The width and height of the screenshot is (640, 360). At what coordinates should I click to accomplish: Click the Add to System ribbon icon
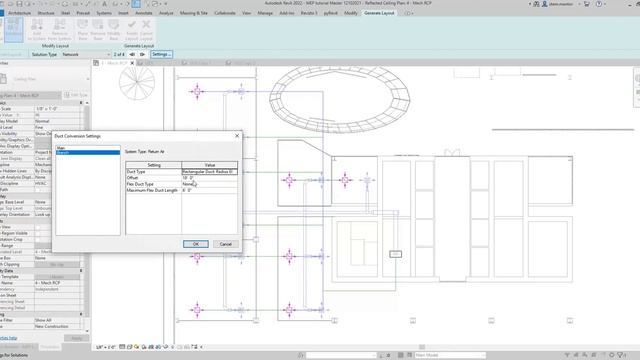pos(37,29)
